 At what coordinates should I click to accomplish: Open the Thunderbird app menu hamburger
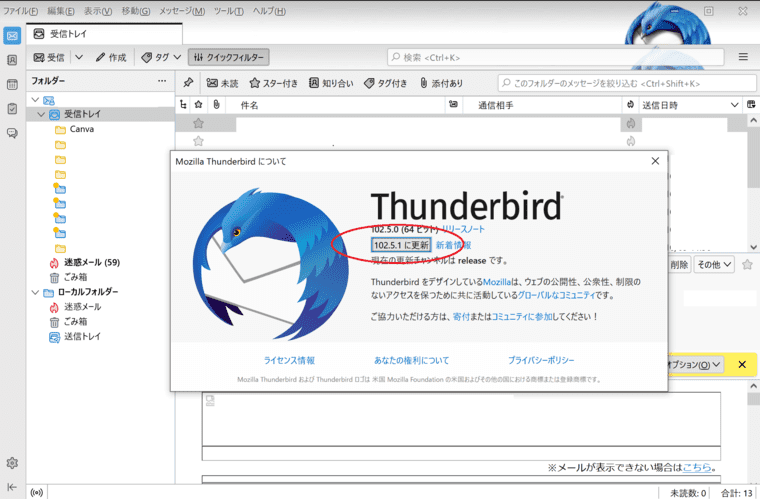[x=743, y=57]
